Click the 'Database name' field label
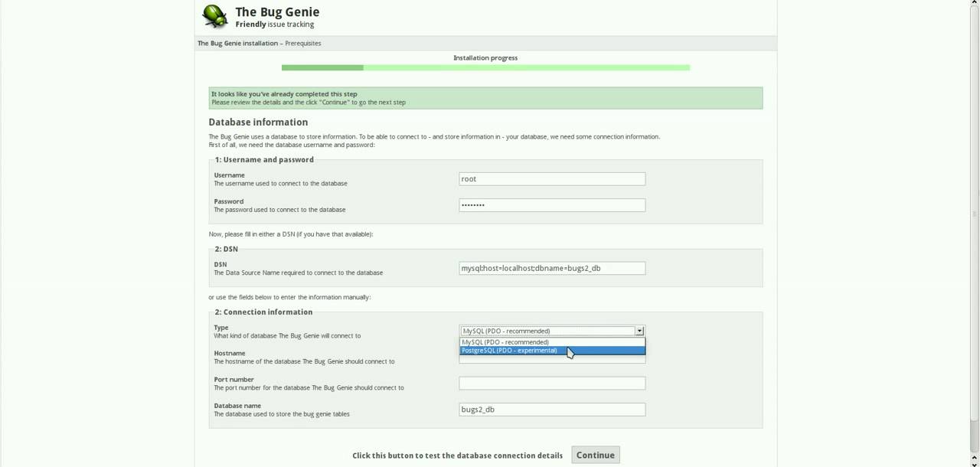Screen dimensions: 980x467 (x=237, y=405)
